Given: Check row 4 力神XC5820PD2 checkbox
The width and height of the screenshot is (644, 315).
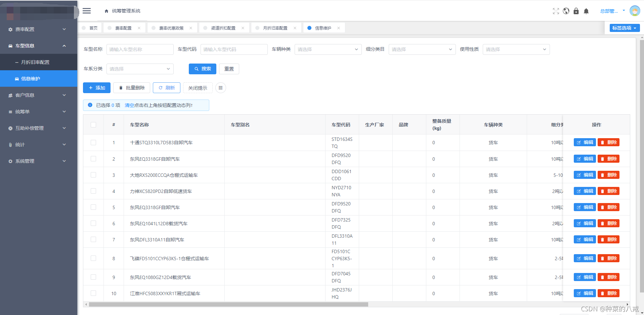Looking at the screenshot, I should 93,191.
